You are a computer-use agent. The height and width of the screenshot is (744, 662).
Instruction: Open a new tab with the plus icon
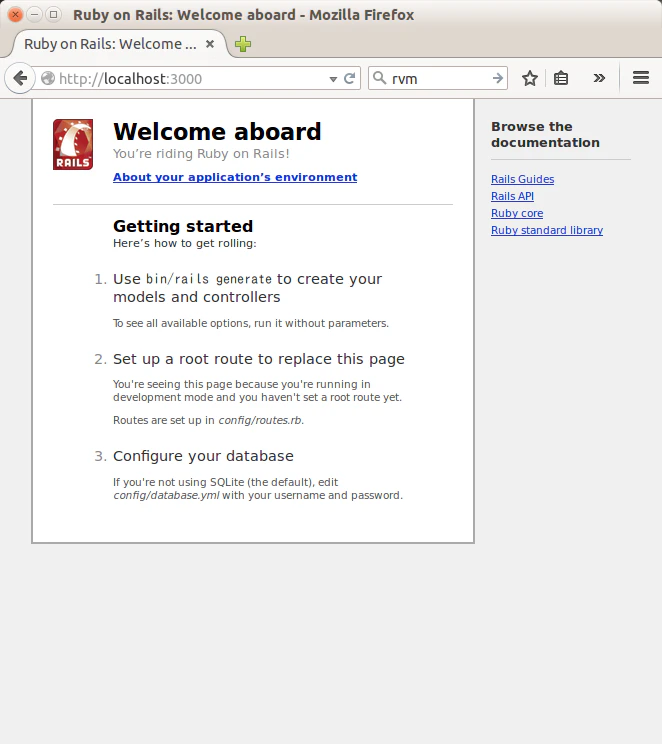point(243,44)
